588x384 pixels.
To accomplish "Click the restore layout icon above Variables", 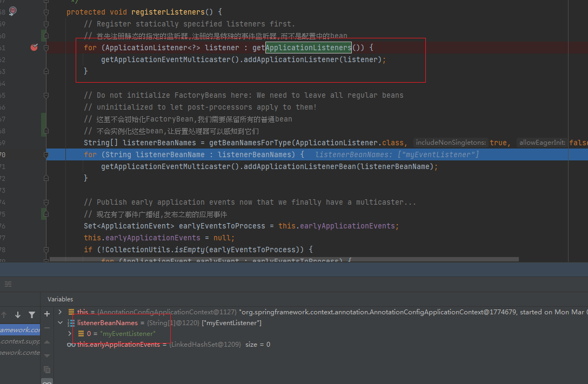I will (x=8, y=284).
